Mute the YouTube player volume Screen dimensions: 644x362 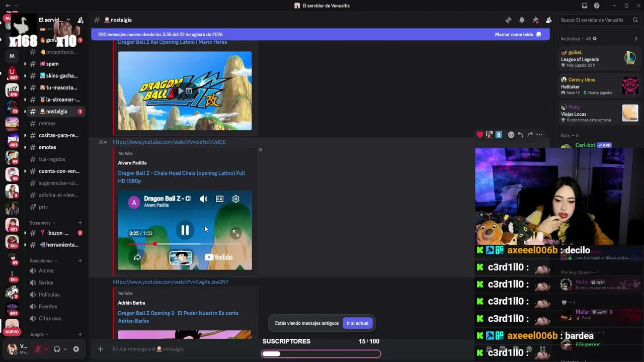203,199
